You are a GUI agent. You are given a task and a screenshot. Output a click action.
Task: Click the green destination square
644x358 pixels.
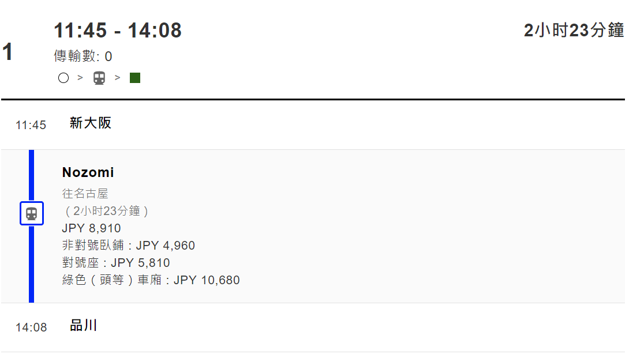pos(135,78)
